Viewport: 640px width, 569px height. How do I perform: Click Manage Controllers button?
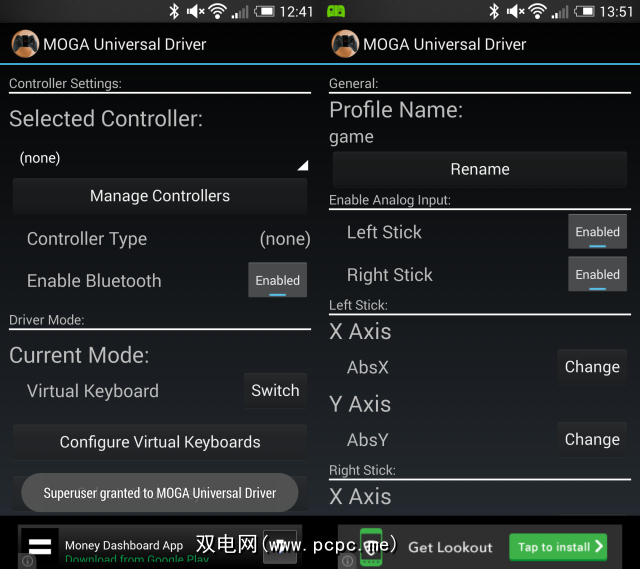160,196
